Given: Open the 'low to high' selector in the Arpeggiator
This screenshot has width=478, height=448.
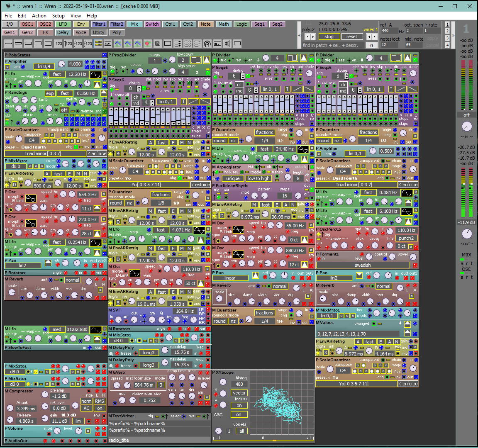Looking at the screenshot, I should [x=259, y=179].
